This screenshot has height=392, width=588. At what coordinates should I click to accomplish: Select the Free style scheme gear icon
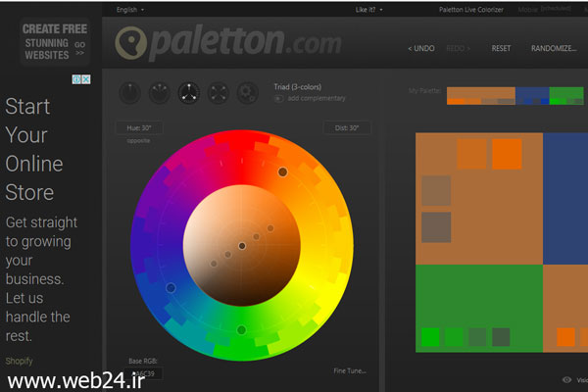tap(248, 93)
